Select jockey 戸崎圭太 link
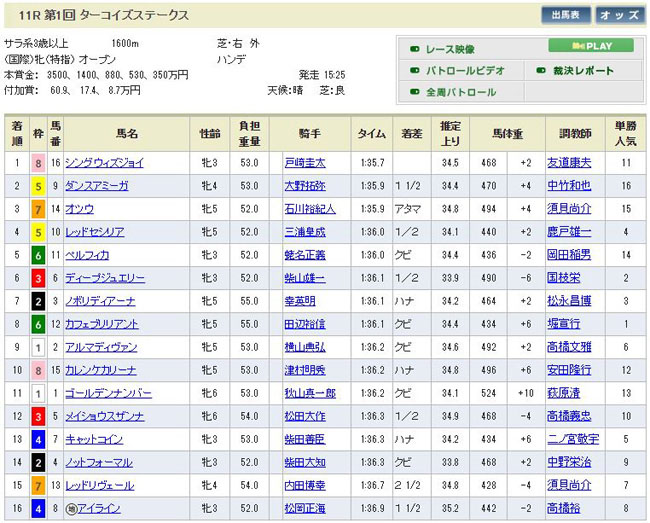650x523 pixels. pyautogui.click(x=304, y=162)
